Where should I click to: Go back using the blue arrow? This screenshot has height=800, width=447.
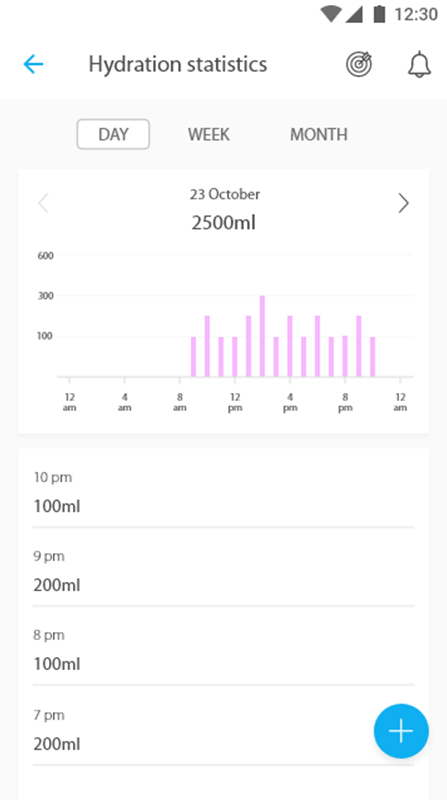33,64
